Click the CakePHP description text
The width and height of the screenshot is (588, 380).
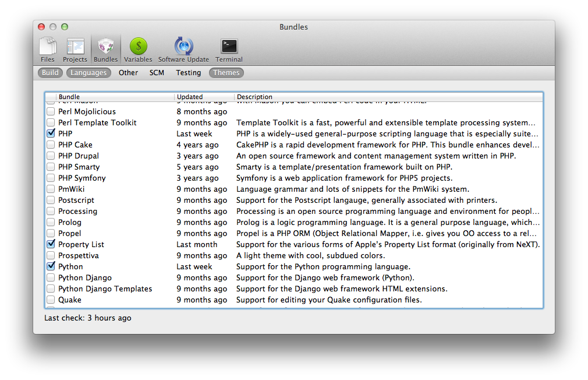click(388, 145)
